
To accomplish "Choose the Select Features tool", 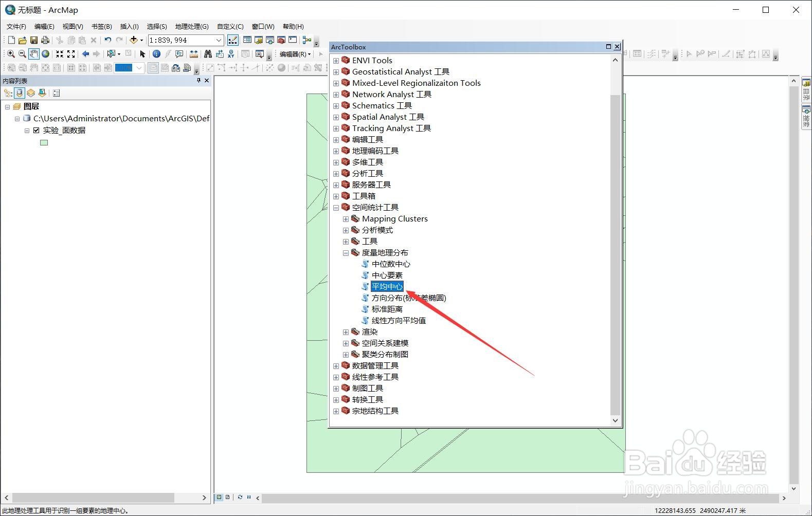I will (x=111, y=54).
